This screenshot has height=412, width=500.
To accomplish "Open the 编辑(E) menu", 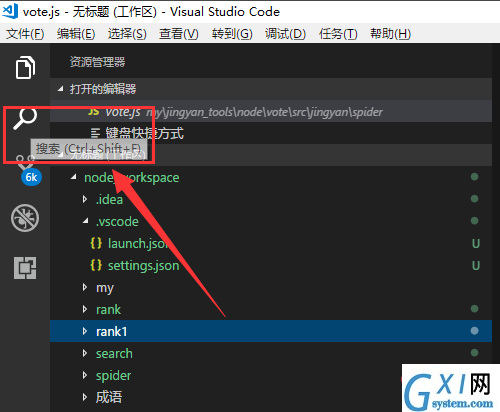I will (x=76, y=34).
